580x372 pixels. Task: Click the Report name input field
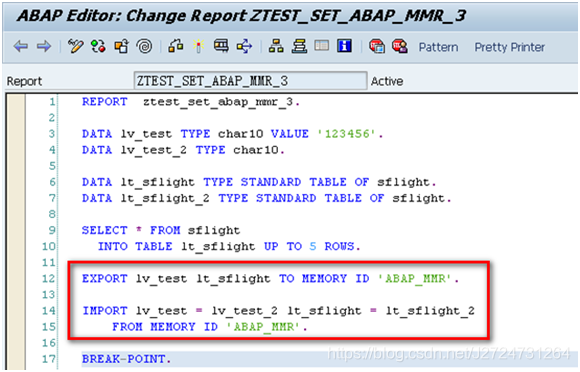tap(250, 81)
